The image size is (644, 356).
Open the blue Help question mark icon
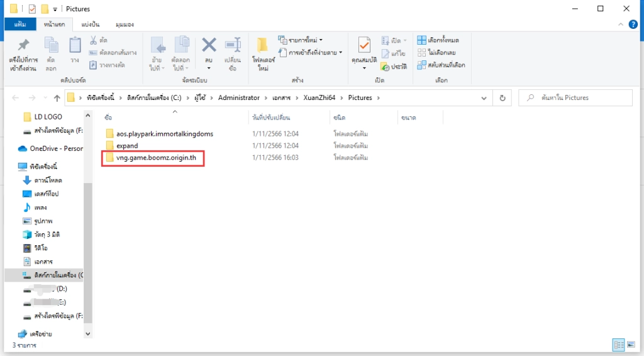click(634, 25)
